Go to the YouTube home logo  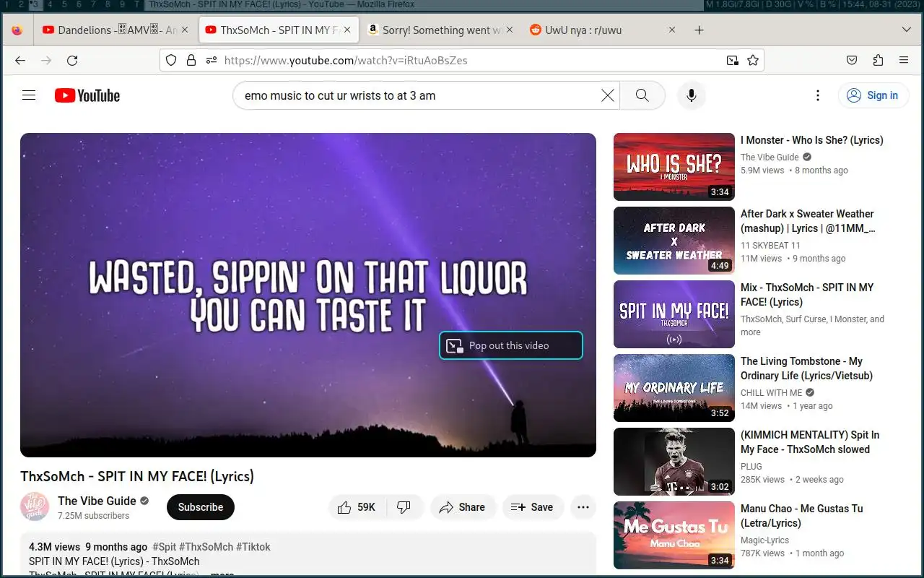(87, 95)
